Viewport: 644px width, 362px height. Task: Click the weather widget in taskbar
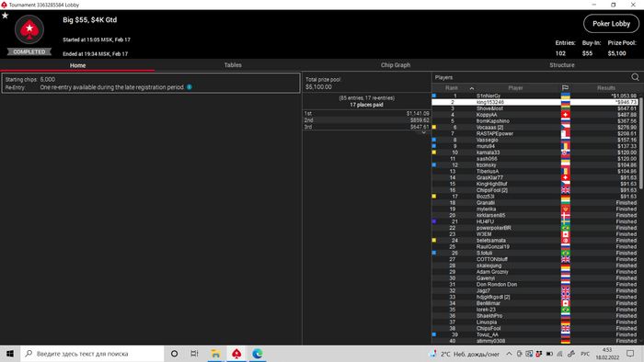pyautogui.click(x=464, y=354)
